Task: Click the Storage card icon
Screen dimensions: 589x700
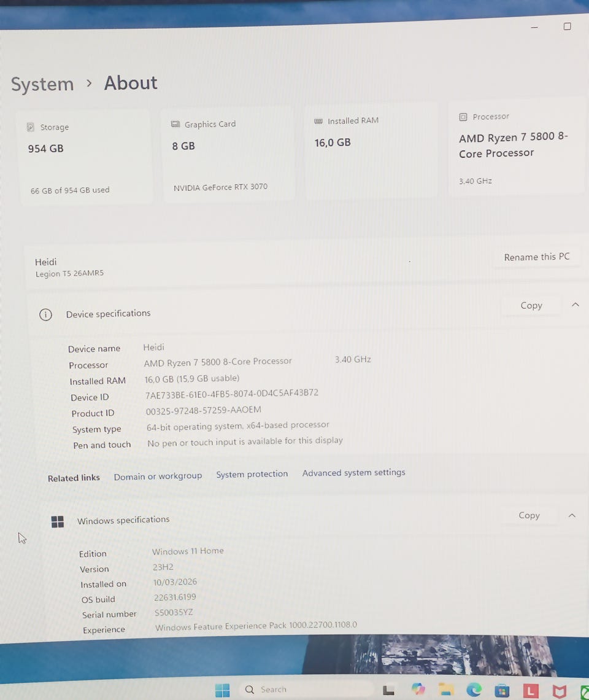Action: 30,127
